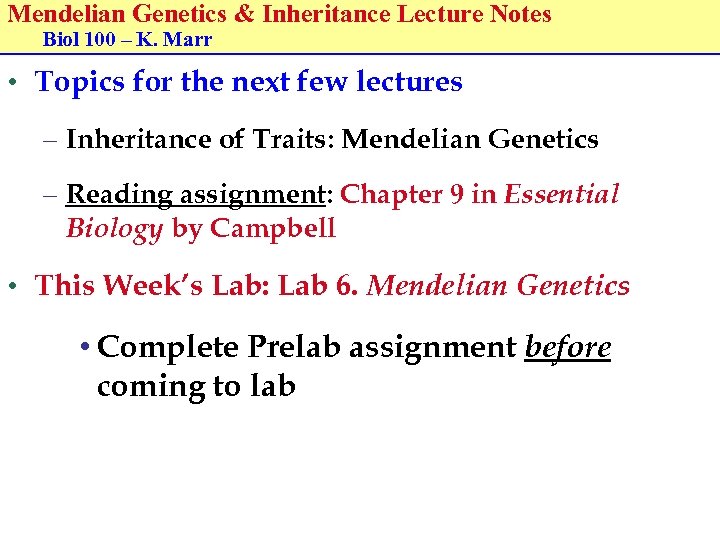This screenshot has height=540, width=720.
Task: Click the "by Campbell" text
Action: click(254, 229)
